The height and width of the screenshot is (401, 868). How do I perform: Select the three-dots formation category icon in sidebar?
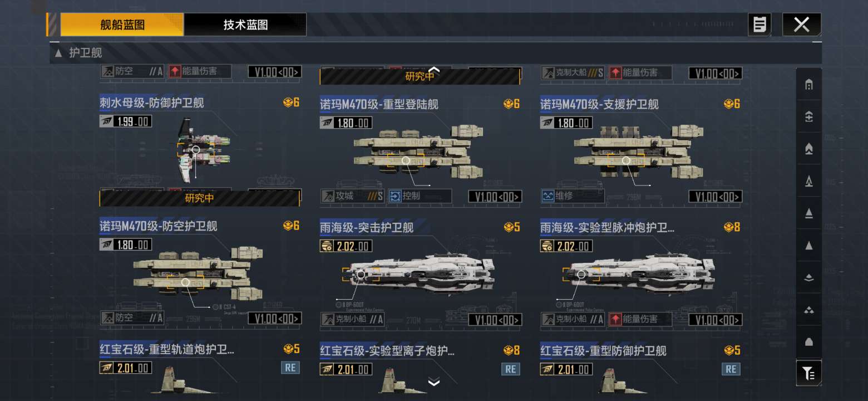pos(809,310)
